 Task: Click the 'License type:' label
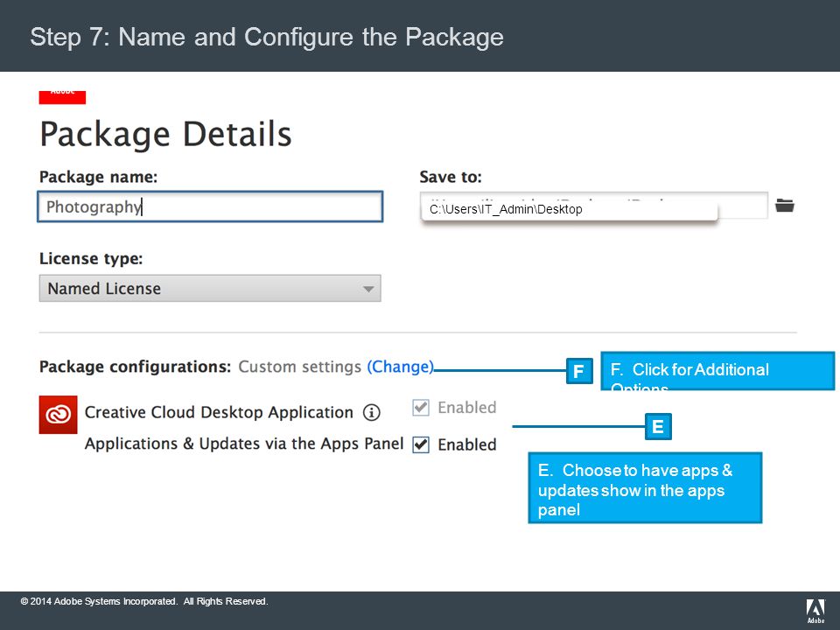[x=91, y=259]
